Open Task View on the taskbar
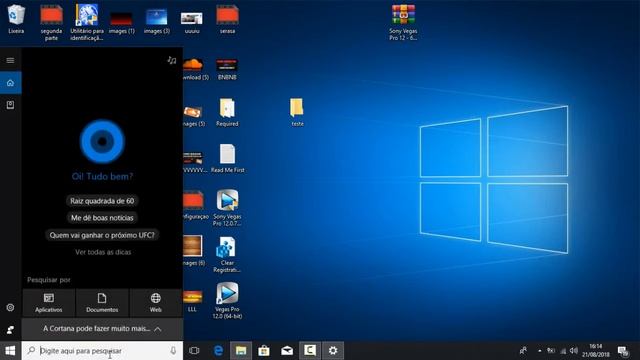The width and height of the screenshot is (640, 360). (x=194, y=351)
